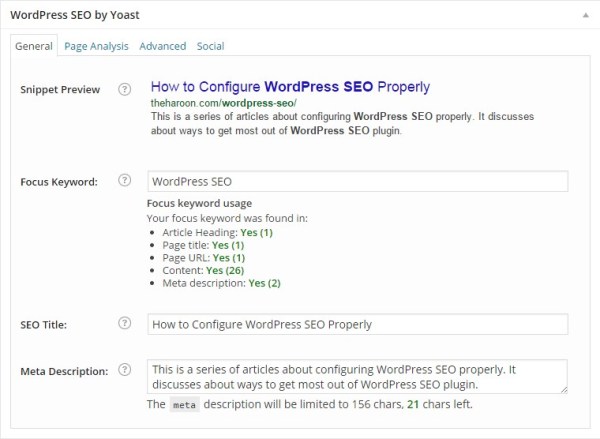Viewport: 600px width, 439px height.
Task: Click 'Meta description: Yes (2)' list item
Action: tap(221, 283)
